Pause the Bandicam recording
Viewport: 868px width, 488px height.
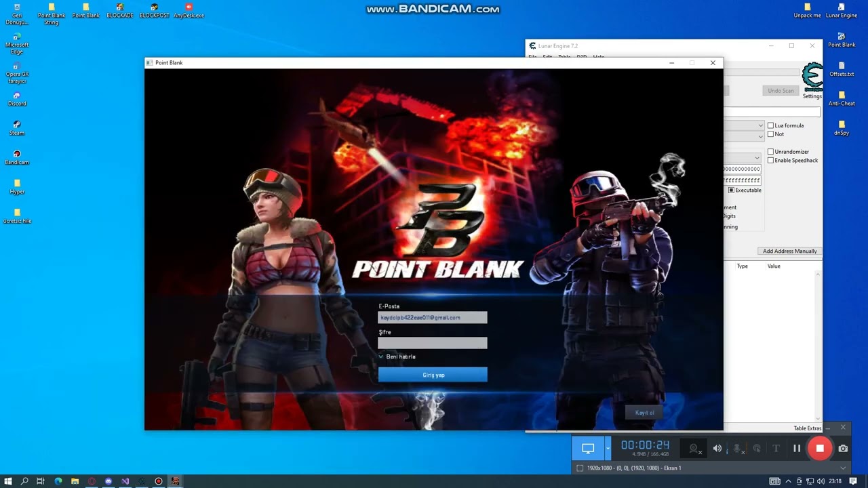tap(797, 448)
